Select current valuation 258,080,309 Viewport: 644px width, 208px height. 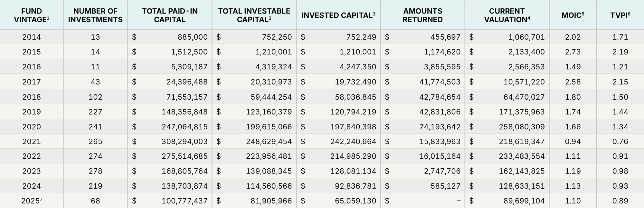(522, 127)
